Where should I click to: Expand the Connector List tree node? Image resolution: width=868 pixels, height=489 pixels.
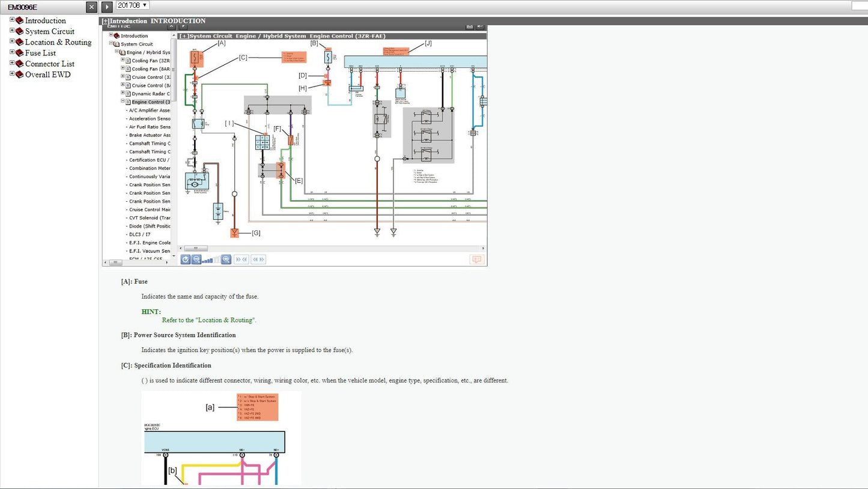[12, 63]
